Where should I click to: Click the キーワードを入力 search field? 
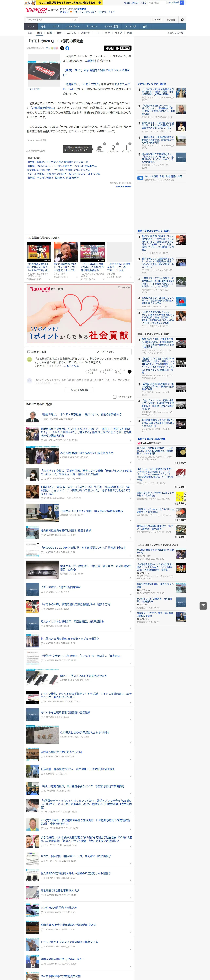click(49, 19)
